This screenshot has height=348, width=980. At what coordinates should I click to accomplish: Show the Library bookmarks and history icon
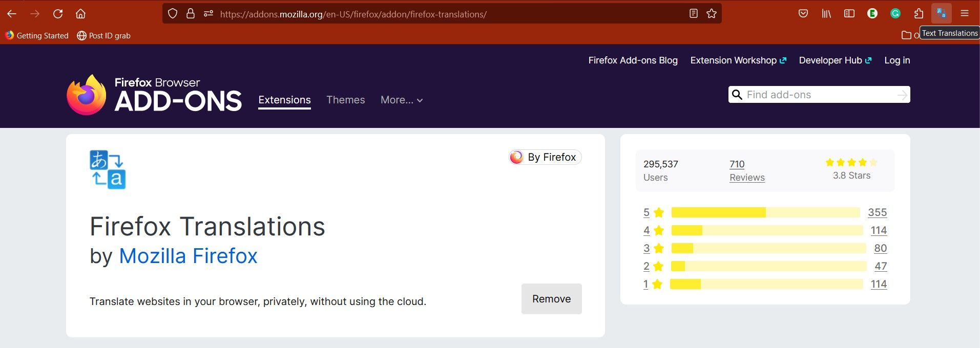click(826, 14)
